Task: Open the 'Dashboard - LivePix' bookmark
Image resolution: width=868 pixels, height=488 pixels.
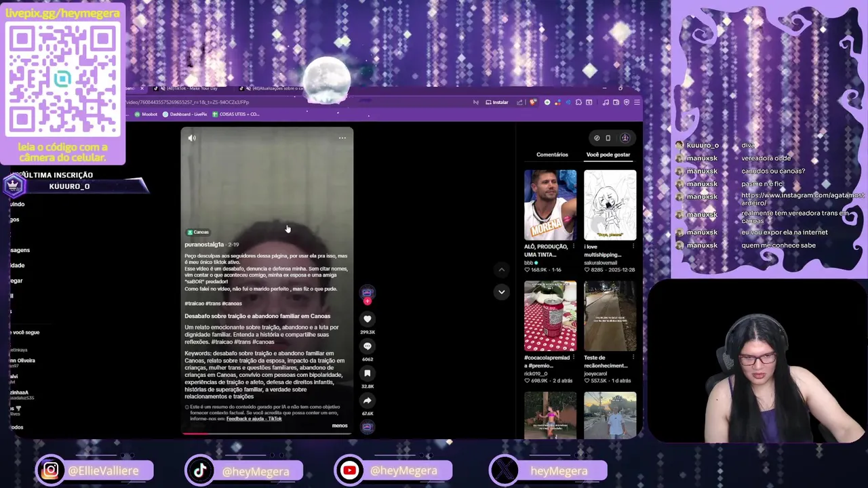Action: pyautogui.click(x=184, y=115)
